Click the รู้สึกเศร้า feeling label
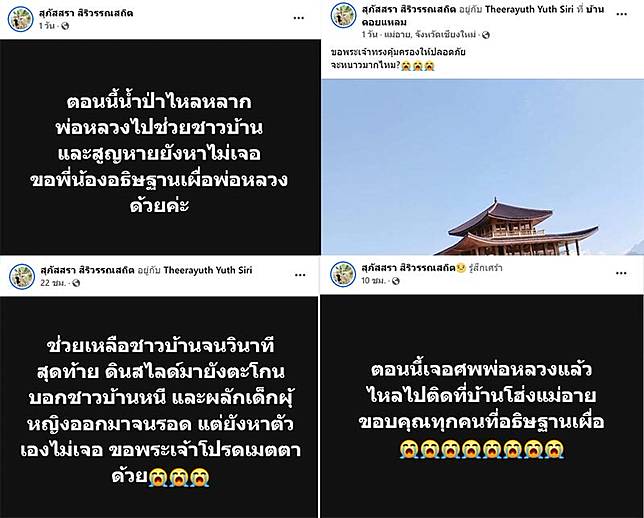Viewport: 644px width, 518px height. pos(486,268)
